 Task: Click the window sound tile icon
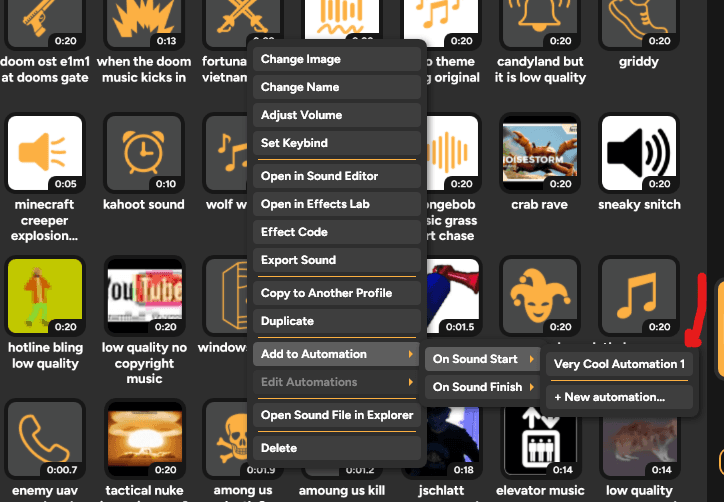click(x=227, y=296)
